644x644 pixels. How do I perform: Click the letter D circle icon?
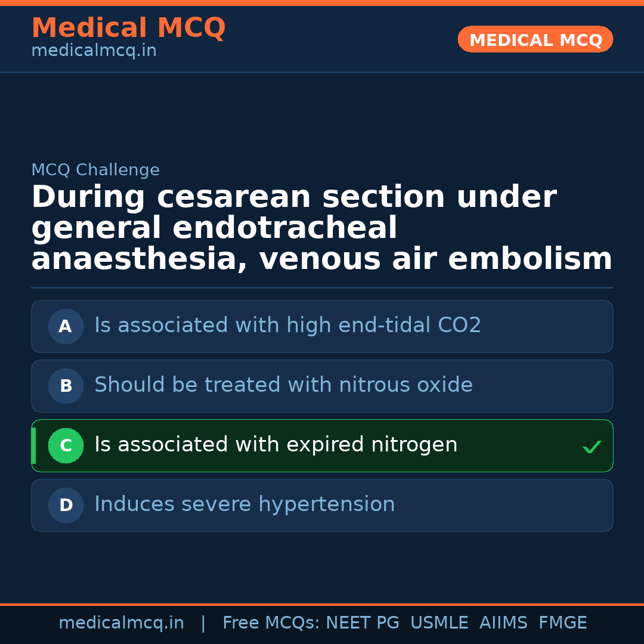[x=66, y=505]
